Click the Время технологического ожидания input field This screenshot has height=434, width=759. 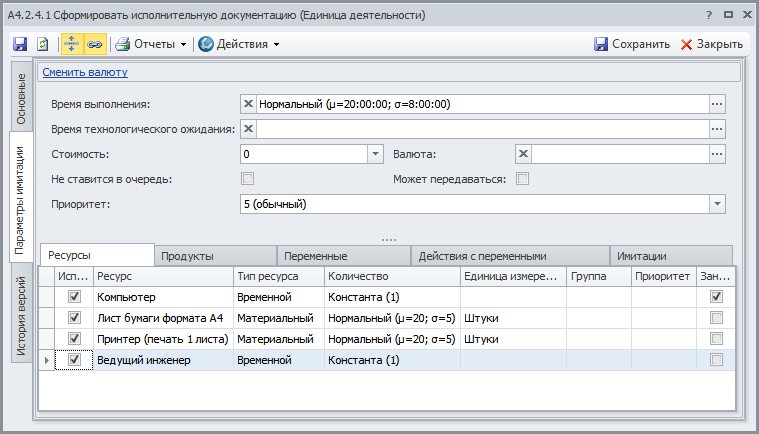pyautogui.click(x=482, y=128)
